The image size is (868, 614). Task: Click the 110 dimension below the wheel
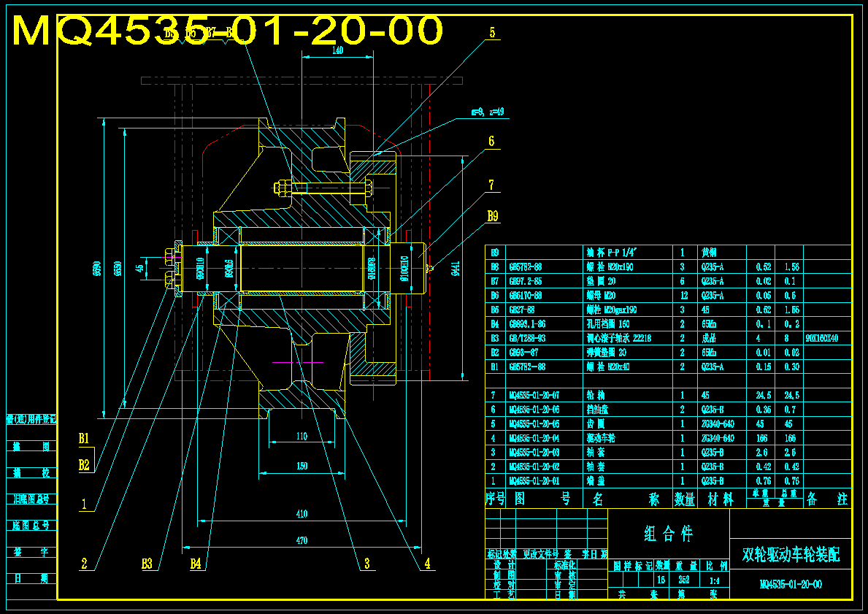point(302,437)
